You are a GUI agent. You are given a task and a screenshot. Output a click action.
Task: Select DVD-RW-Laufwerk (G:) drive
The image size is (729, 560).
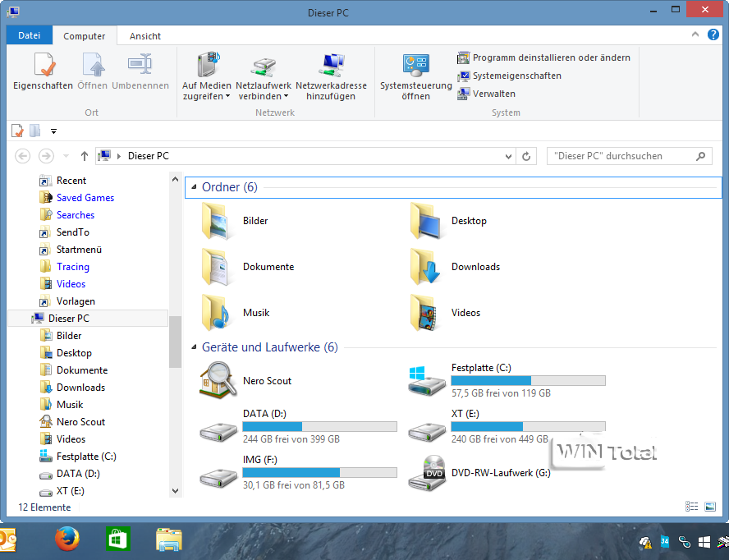coord(479,473)
